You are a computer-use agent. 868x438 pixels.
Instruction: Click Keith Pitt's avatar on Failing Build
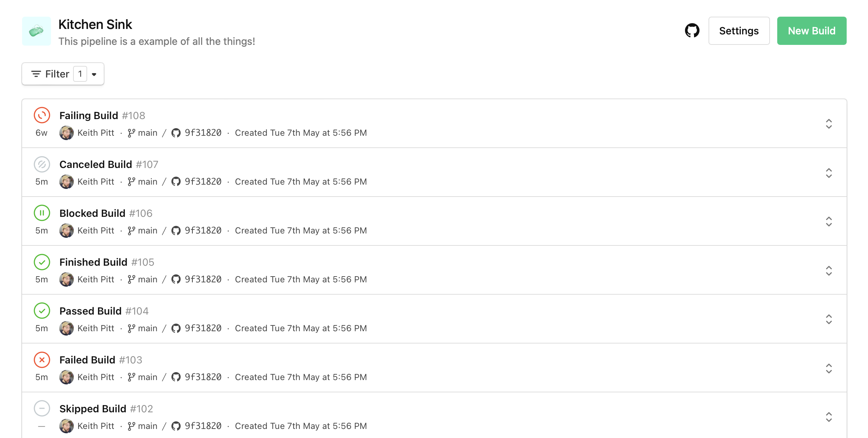coord(67,133)
